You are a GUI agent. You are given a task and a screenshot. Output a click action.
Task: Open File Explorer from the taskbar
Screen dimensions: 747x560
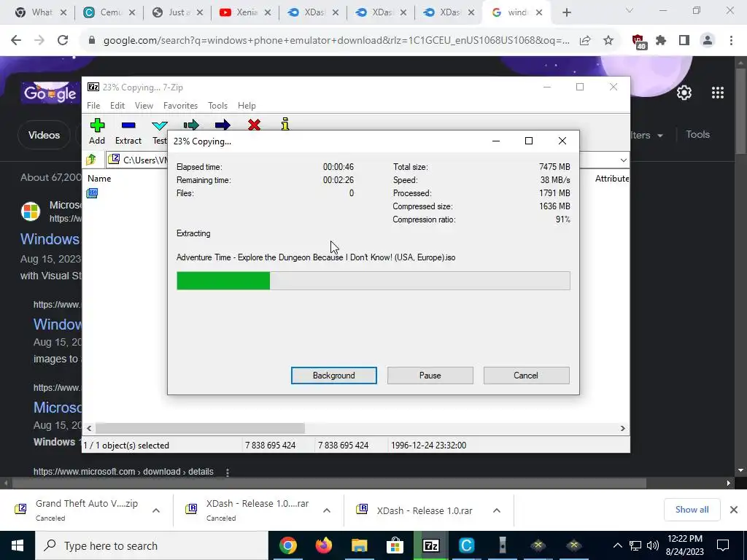(x=359, y=545)
